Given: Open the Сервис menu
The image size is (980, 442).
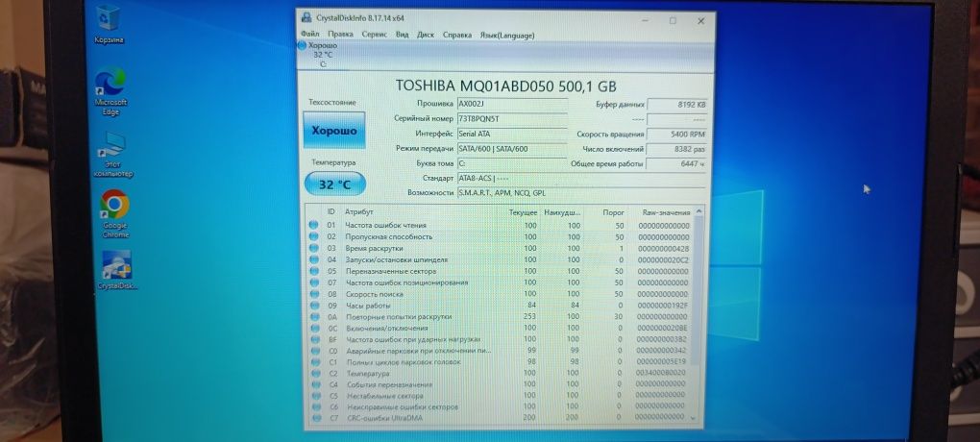Looking at the screenshot, I should point(375,35).
